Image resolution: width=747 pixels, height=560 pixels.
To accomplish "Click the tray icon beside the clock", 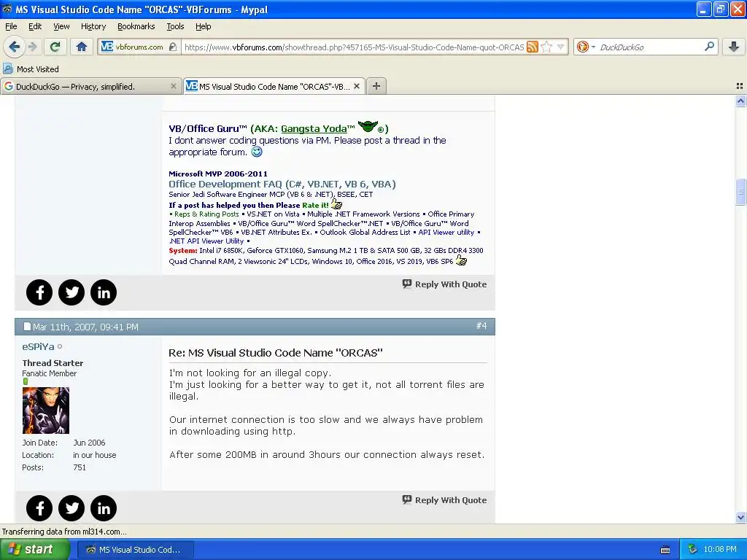I will (692, 550).
